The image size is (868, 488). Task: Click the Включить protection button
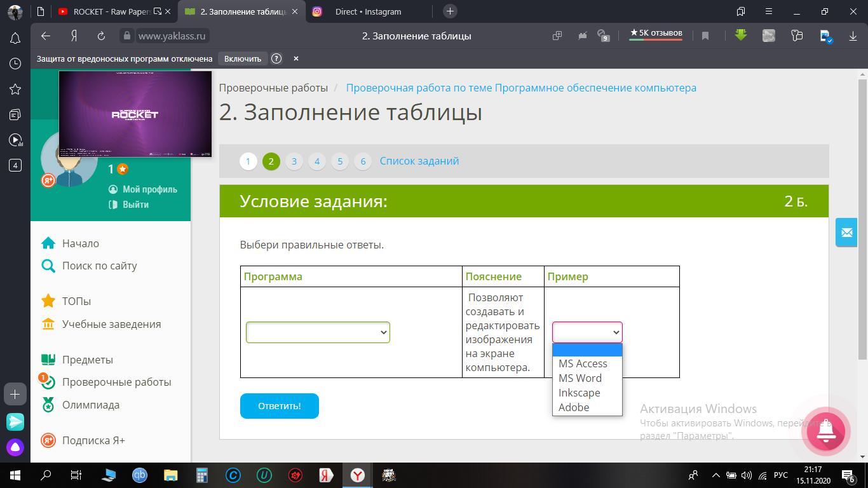[242, 58]
